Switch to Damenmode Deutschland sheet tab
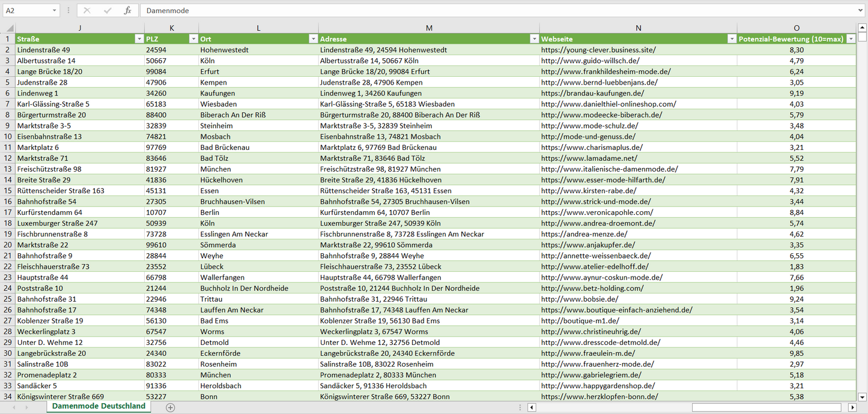The image size is (868, 414). (x=99, y=406)
